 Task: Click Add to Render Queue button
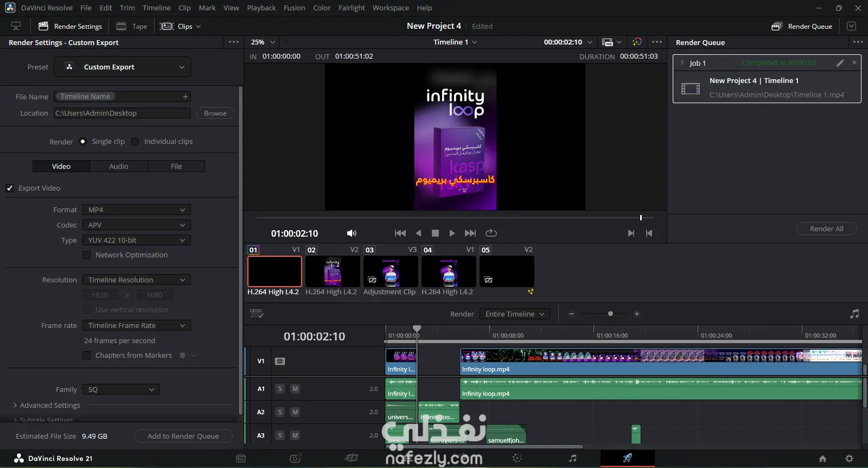pyautogui.click(x=183, y=436)
